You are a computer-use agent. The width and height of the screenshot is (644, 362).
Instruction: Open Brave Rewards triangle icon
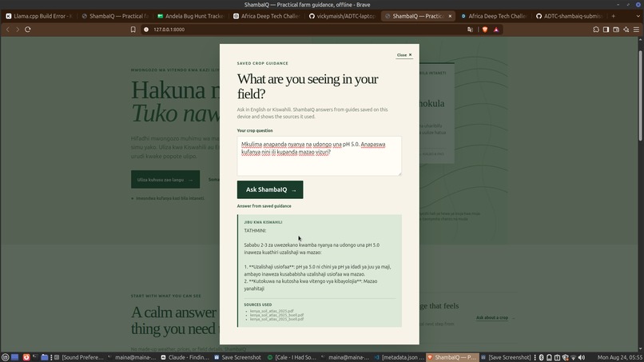pos(496,30)
